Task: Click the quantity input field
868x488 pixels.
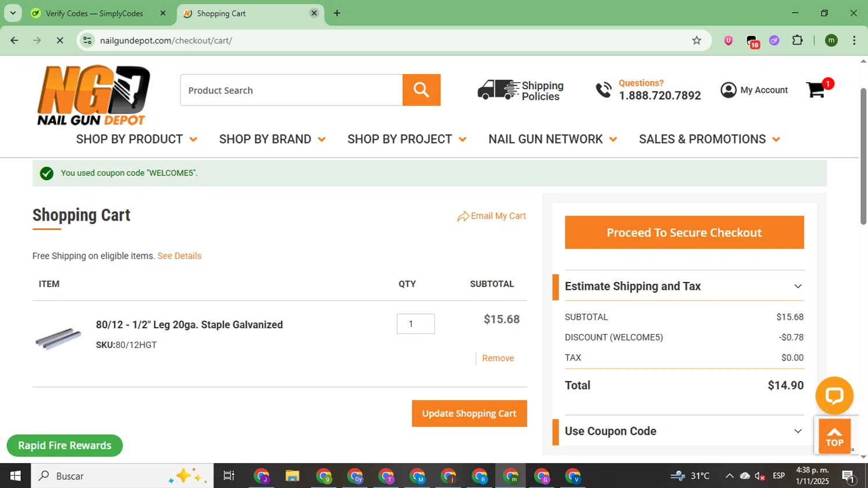Action: click(x=415, y=324)
